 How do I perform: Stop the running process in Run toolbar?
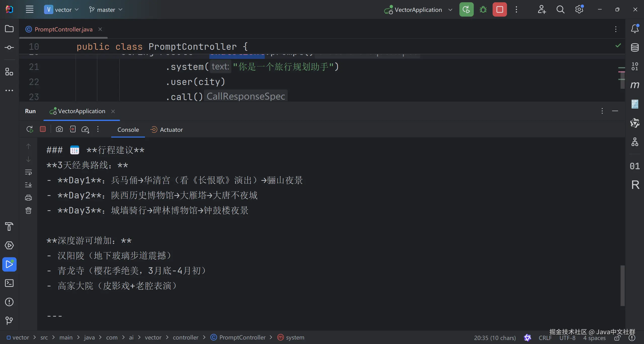[x=43, y=129]
